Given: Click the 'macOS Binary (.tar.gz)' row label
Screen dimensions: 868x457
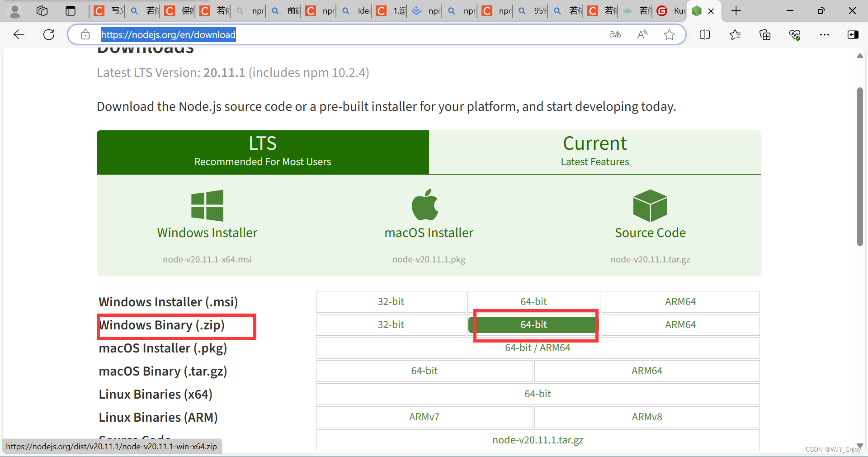Looking at the screenshot, I should [x=163, y=371].
